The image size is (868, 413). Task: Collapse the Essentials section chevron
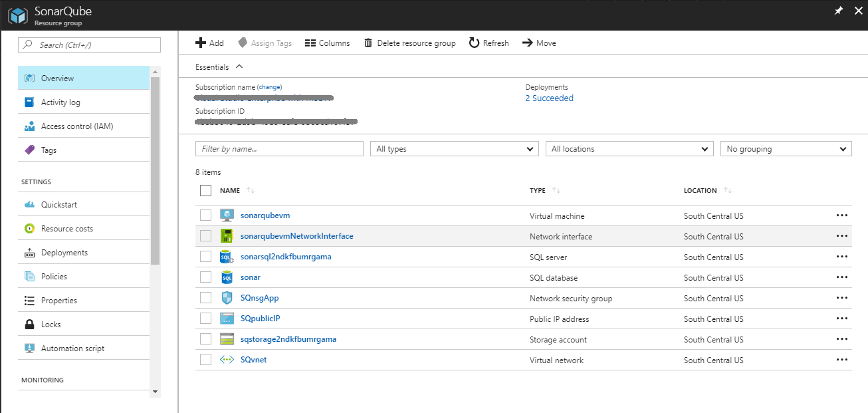[239, 67]
